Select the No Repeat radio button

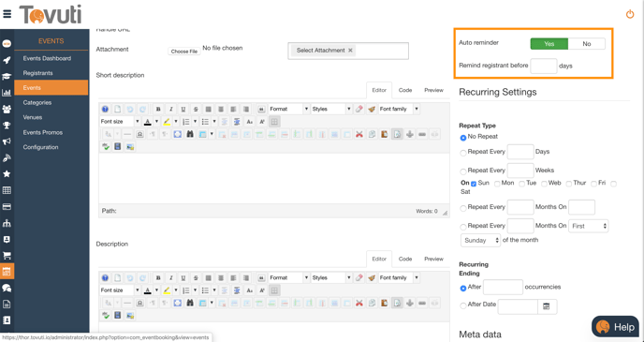pyautogui.click(x=463, y=138)
